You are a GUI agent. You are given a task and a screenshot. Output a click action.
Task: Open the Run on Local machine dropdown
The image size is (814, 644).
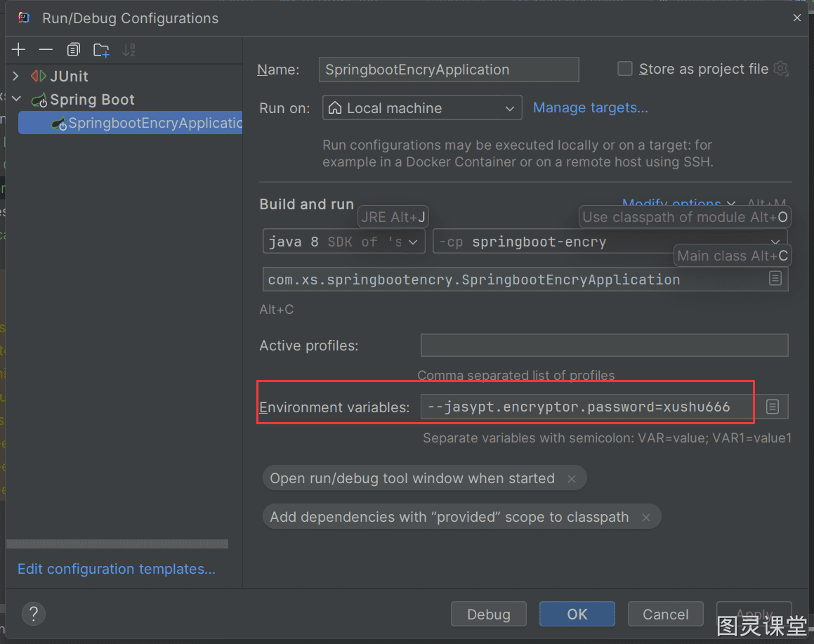point(422,108)
